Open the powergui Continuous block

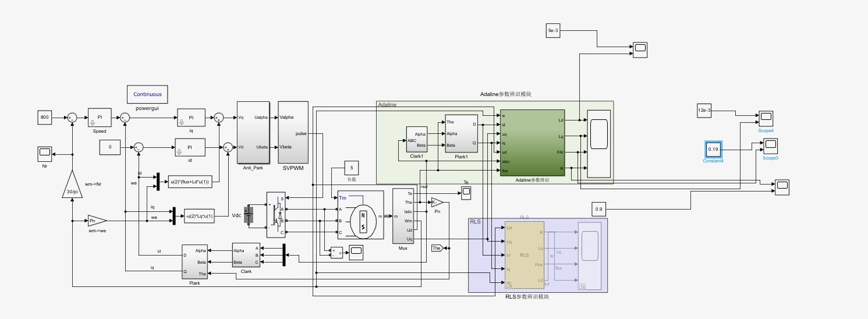(148, 94)
